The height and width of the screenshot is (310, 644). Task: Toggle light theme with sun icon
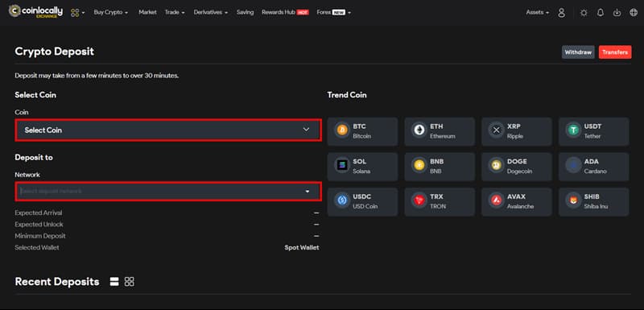(x=584, y=13)
